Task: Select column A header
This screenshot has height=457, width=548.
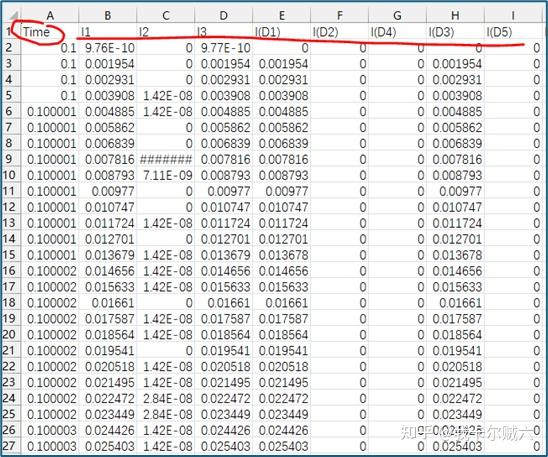Action: click(50, 16)
